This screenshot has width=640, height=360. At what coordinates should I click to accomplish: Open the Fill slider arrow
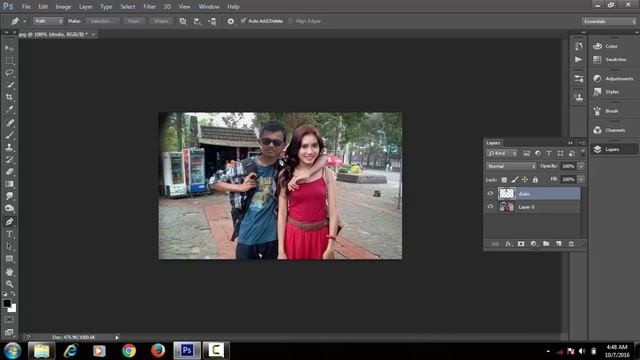point(581,179)
